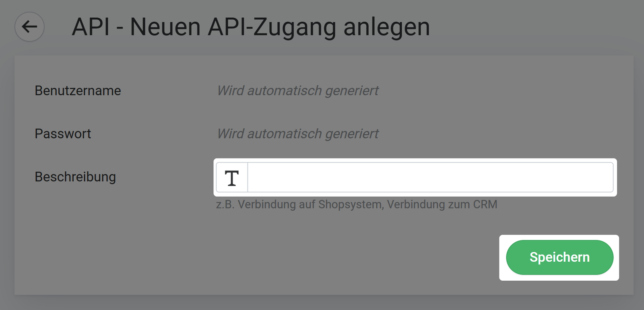The image size is (644, 310).
Task: Select the Passwort auto-generated placeholder text
Action: click(297, 134)
